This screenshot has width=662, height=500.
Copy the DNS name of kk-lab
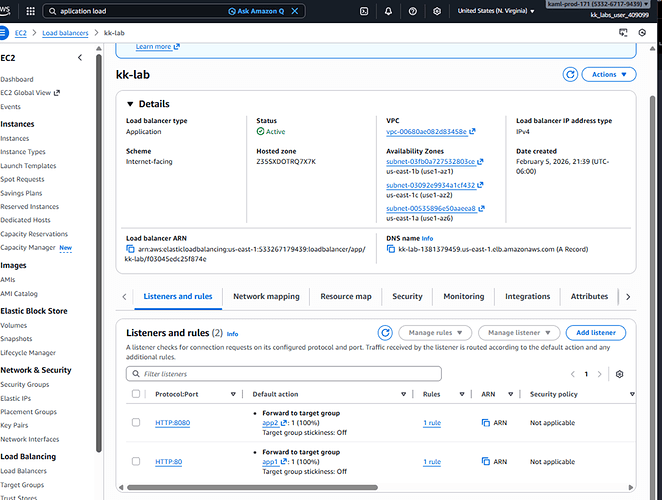pos(390,248)
